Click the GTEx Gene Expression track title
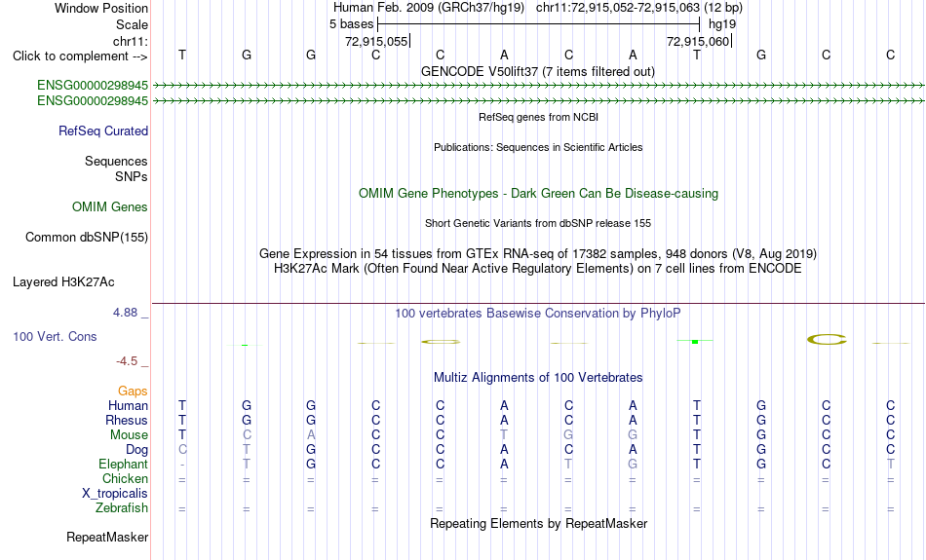This screenshot has width=926, height=560. coord(538,254)
